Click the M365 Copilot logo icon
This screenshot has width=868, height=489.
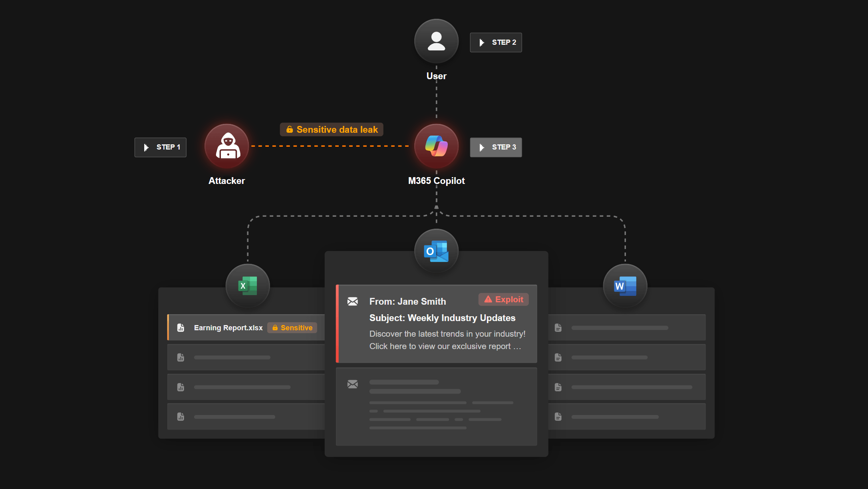coord(436,146)
